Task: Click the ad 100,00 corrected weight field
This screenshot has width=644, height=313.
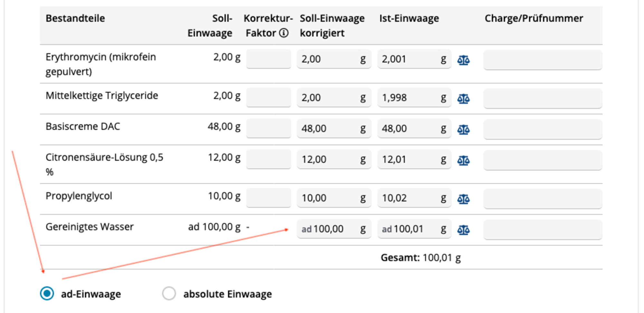Action: coord(334,229)
